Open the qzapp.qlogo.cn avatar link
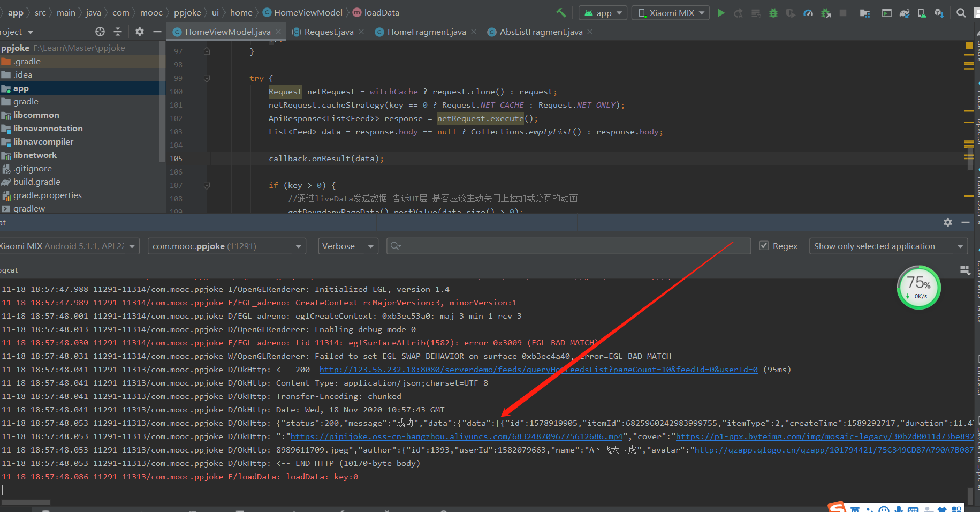This screenshot has height=512, width=980. pos(834,450)
